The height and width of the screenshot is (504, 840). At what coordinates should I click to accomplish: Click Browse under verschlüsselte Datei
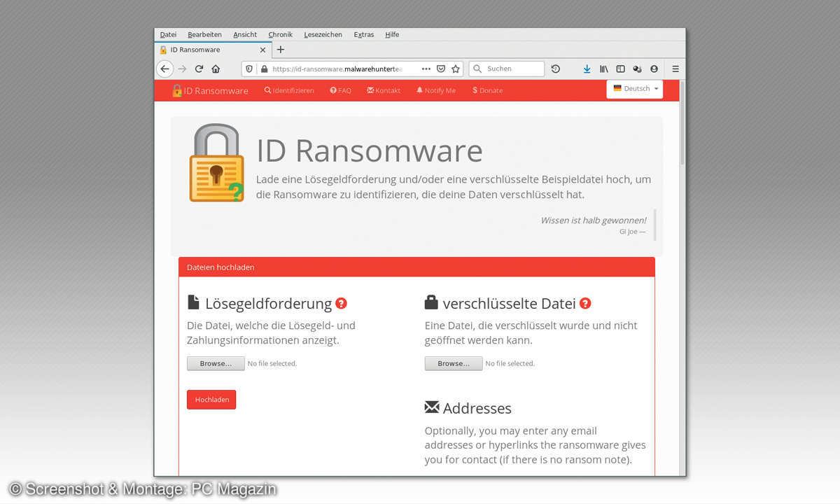point(454,363)
